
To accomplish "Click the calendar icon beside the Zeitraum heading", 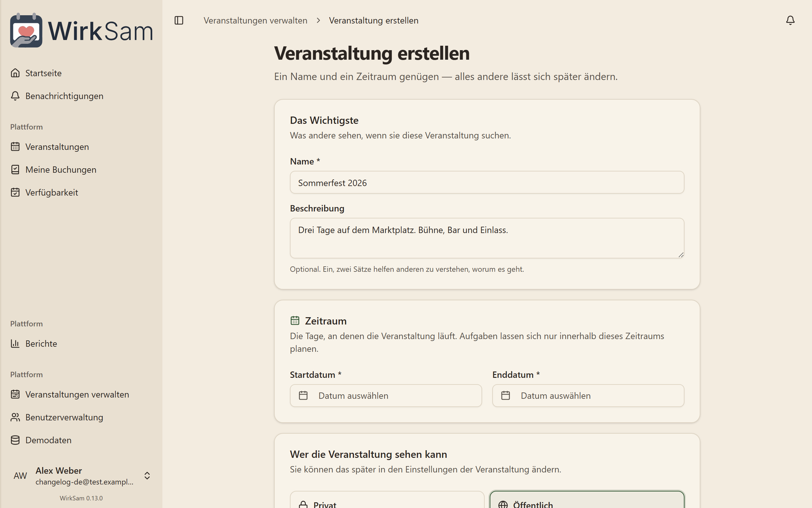I will point(295,321).
